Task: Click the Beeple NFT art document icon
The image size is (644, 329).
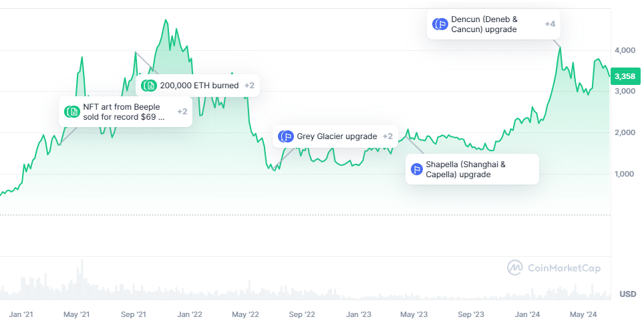Action: coord(72,112)
